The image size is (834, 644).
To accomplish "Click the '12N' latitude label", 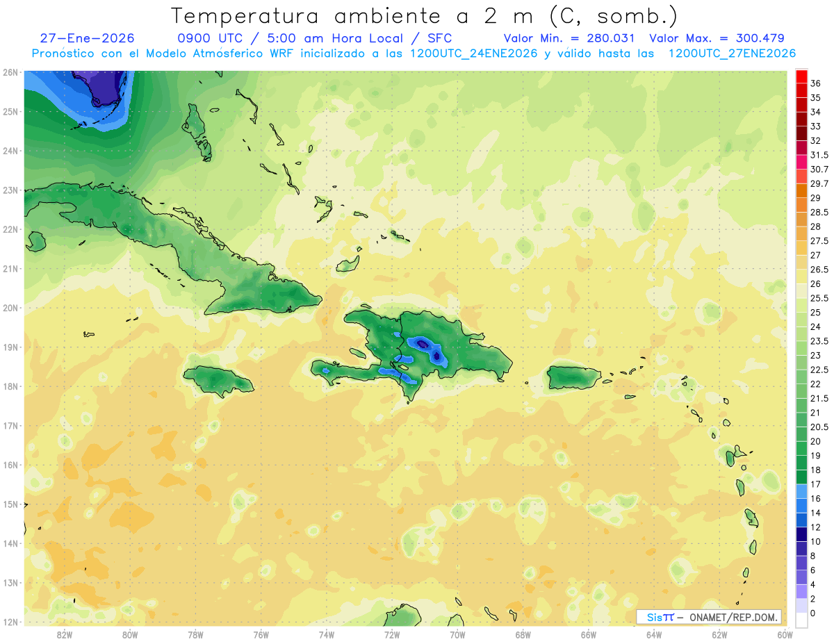I will [x=10, y=622].
